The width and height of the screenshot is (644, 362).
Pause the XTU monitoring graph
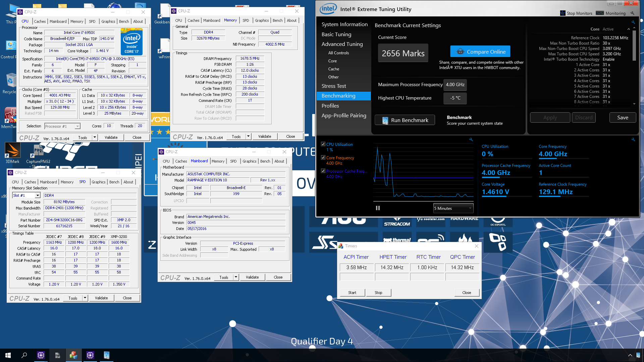pyautogui.click(x=378, y=208)
